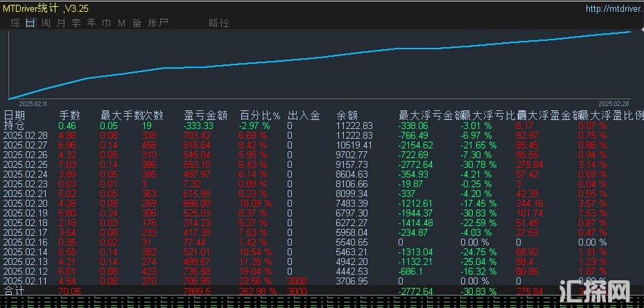Select the 2025.02.27 date row
The height and width of the screenshot is (308, 644).
[x=26, y=145]
